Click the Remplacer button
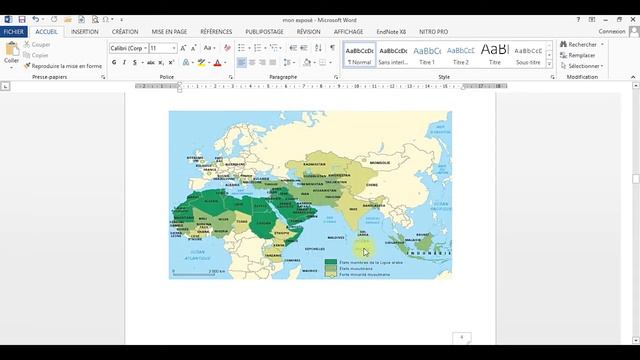Image resolution: width=640 pixels, height=360 pixels. 578,55
